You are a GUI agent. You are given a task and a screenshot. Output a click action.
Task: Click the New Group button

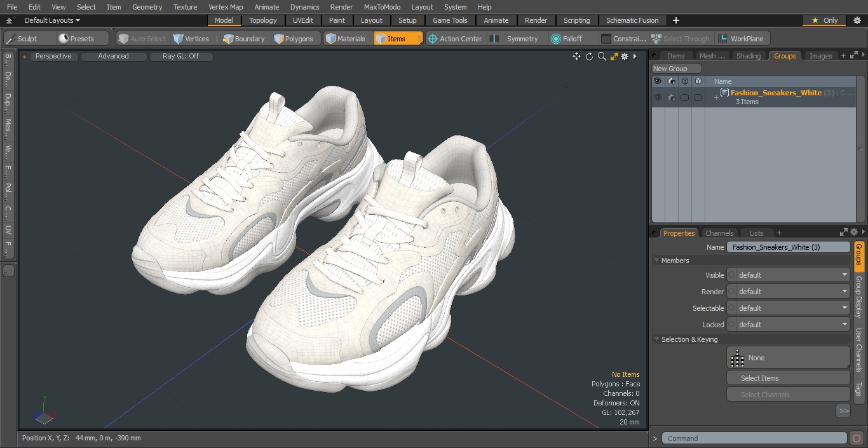coord(676,69)
